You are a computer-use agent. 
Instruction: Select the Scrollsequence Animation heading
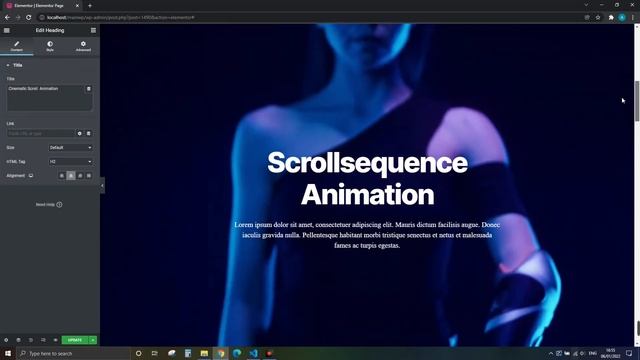coord(367,178)
